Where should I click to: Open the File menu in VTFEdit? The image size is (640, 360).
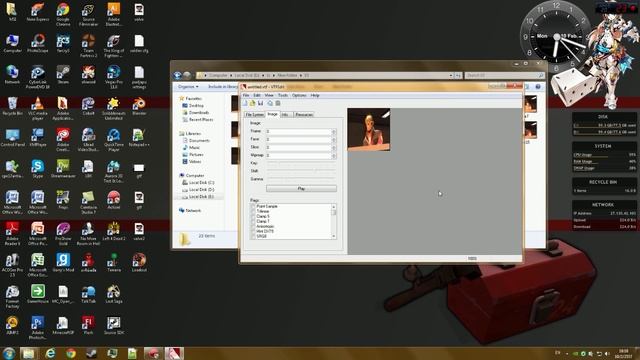coord(246,96)
